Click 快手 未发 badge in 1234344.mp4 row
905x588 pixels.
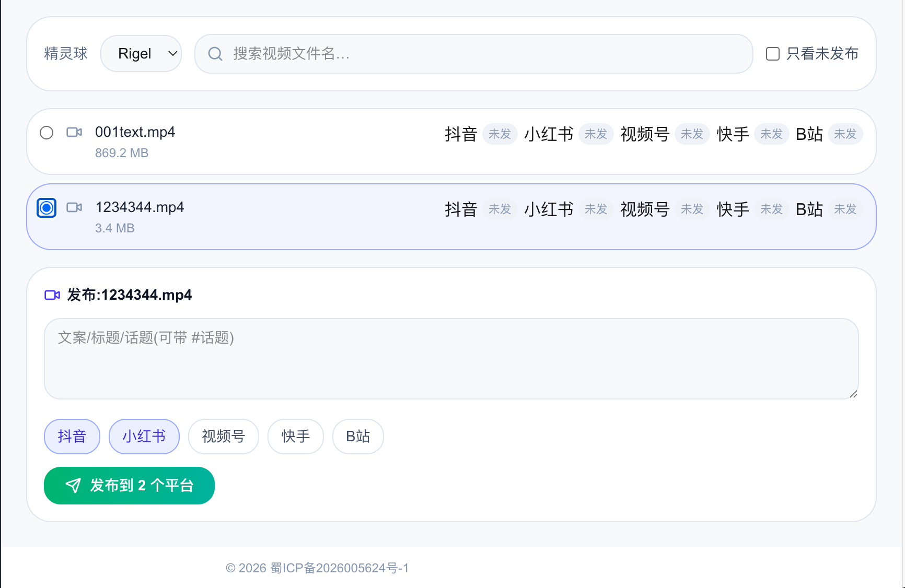pos(771,209)
